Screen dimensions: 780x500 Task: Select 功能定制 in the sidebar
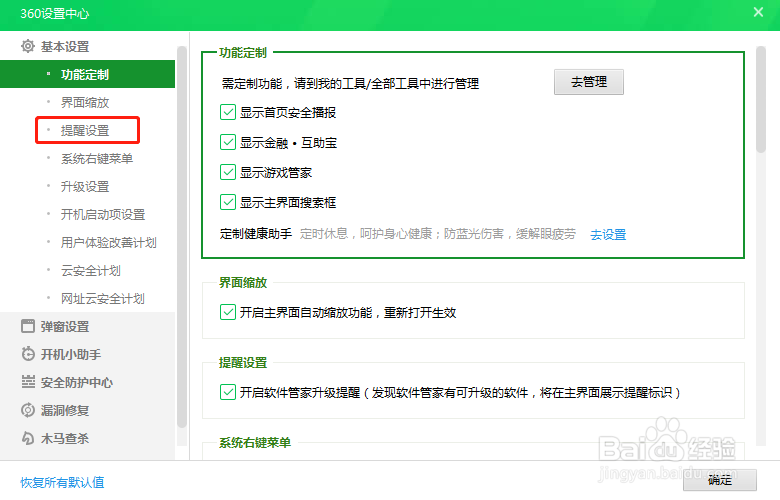click(x=88, y=74)
